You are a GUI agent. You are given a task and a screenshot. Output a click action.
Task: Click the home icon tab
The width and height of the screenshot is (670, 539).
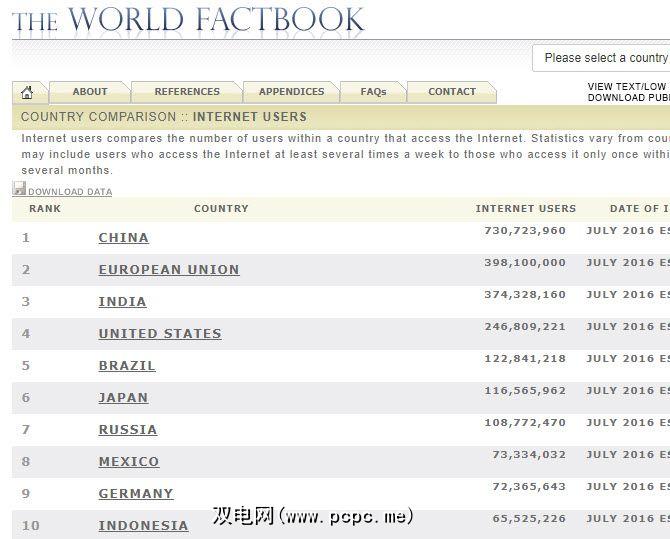[27, 92]
